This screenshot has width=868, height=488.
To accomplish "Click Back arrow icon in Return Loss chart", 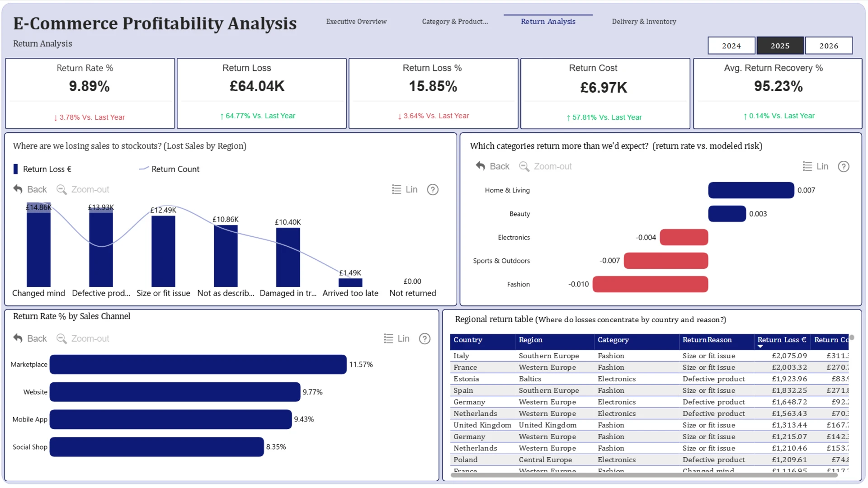I will tap(18, 189).
